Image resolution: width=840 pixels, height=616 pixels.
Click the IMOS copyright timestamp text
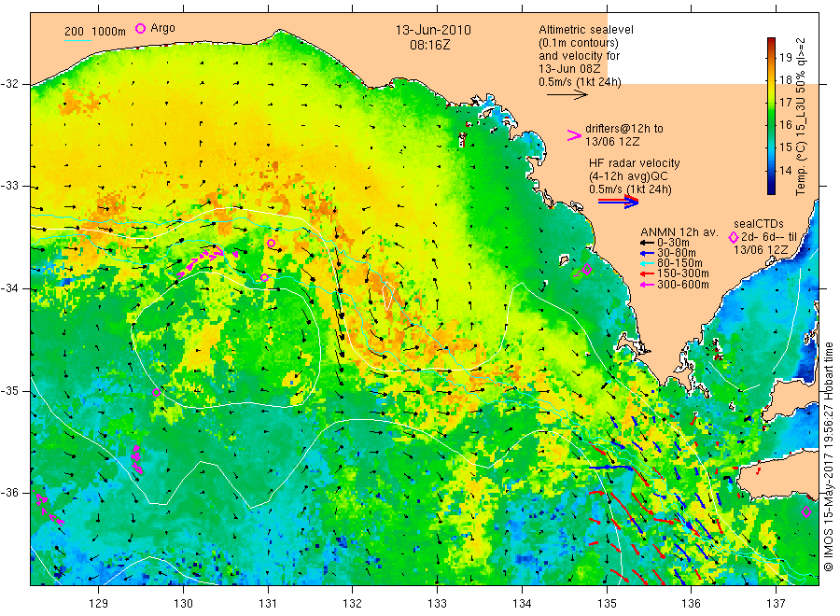point(828,456)
